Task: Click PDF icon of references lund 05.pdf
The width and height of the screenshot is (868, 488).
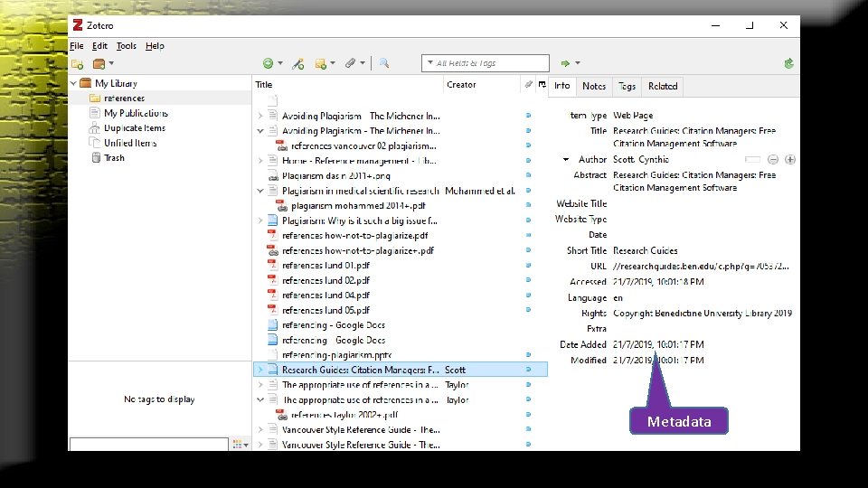Action: (272, 310)
